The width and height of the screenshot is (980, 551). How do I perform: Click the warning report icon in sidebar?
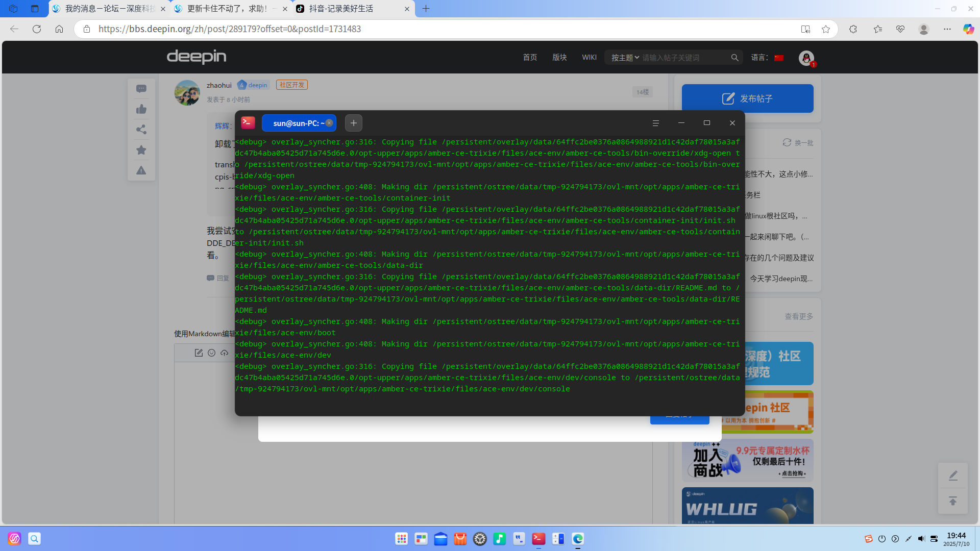pyautogui.click(x=141, y=170)
